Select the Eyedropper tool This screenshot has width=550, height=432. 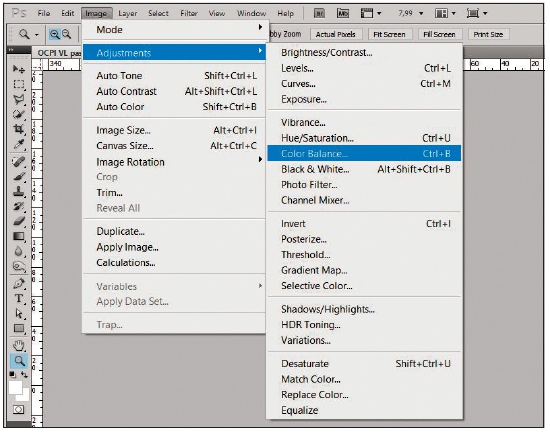pos(19,144)
